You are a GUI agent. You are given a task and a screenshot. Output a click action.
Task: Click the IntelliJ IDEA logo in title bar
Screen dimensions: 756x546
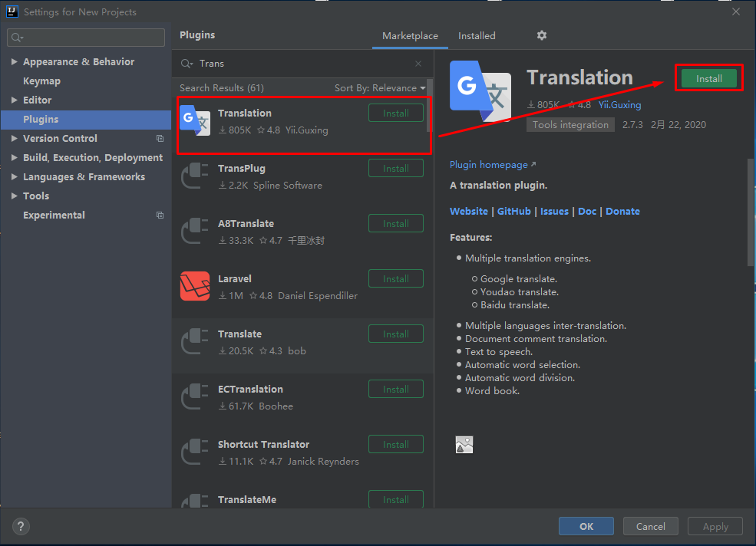click(x=10, y=11)
